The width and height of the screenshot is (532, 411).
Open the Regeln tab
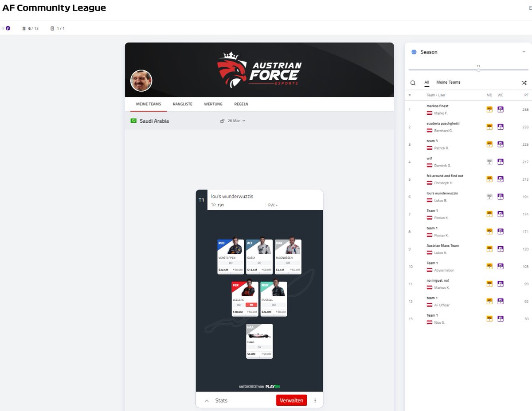[241, 104]
